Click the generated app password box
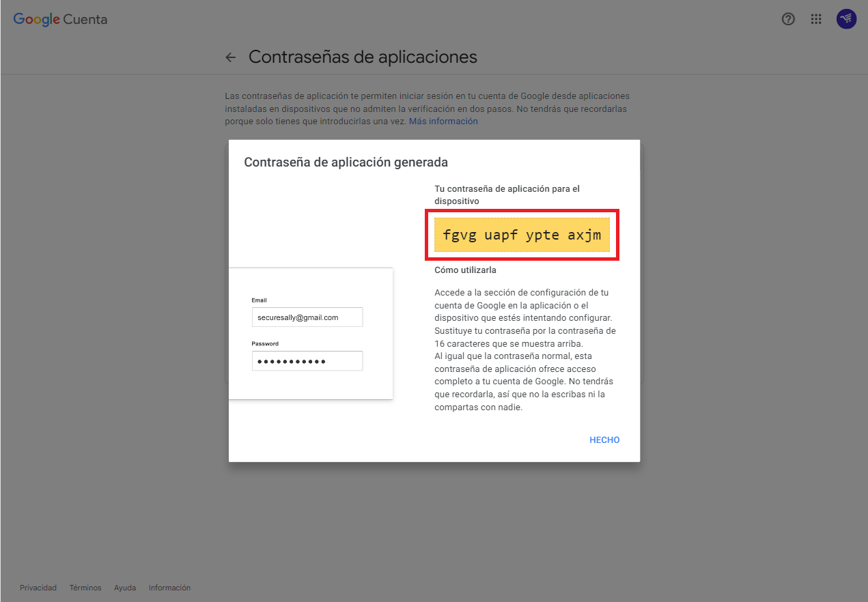The image size is (868, 602). 522,235
